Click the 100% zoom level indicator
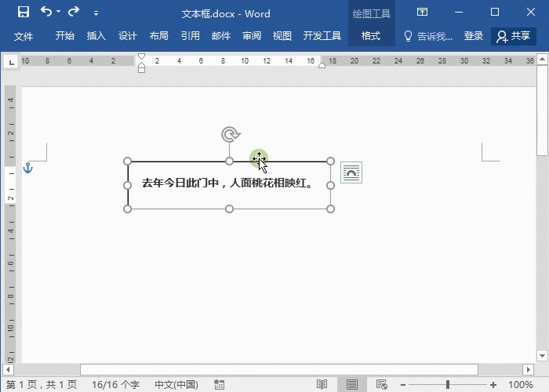This screenshot has width=549, height=392. pyautogui.click(x=520, y=385)
